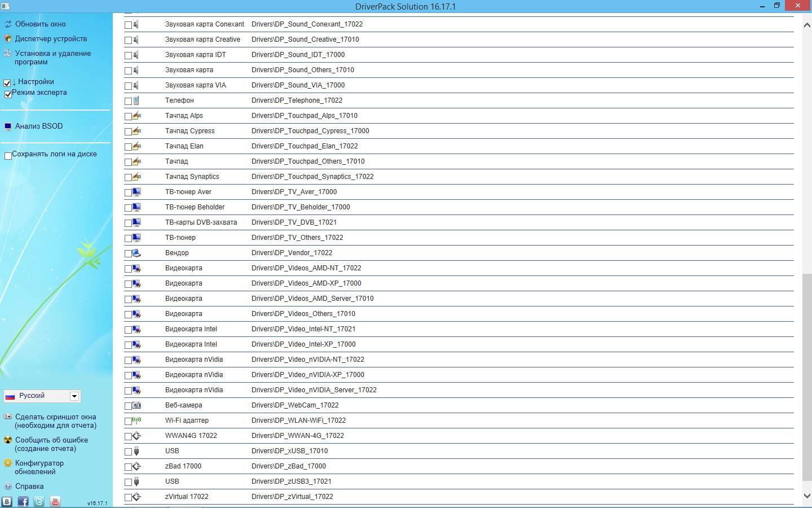Screen dimensions: 812x508
Task: Tick the checkbox for Тачпад Elan
Action: click(x=128, y=147)
